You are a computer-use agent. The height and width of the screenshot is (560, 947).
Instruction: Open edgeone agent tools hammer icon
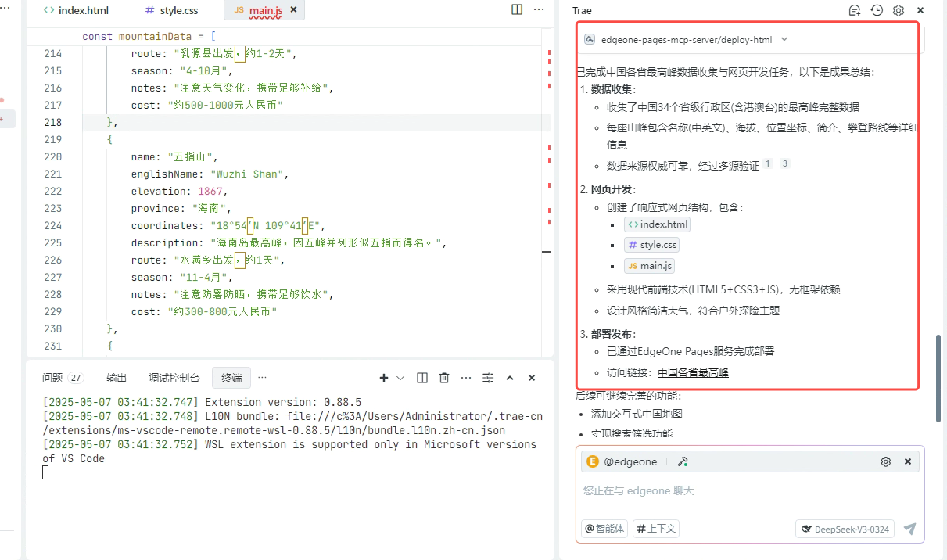point(683,461)
